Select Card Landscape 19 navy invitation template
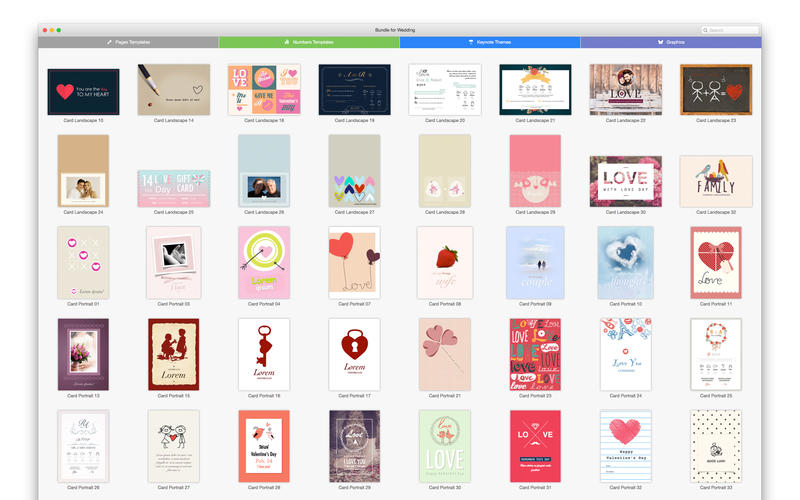The height and width of the screenshot is (500, 800). tap(355, 90)
